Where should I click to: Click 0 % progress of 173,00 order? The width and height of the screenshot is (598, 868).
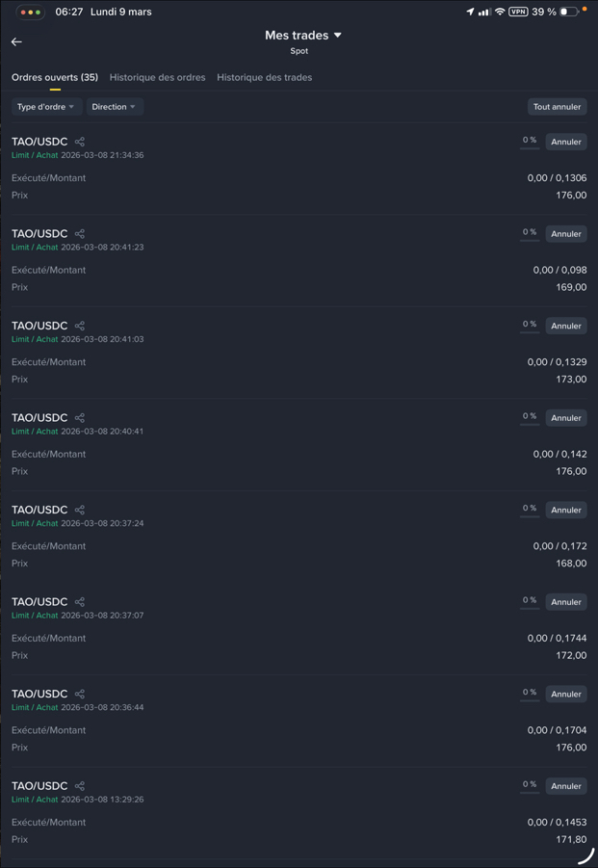[x=530, y=325]
